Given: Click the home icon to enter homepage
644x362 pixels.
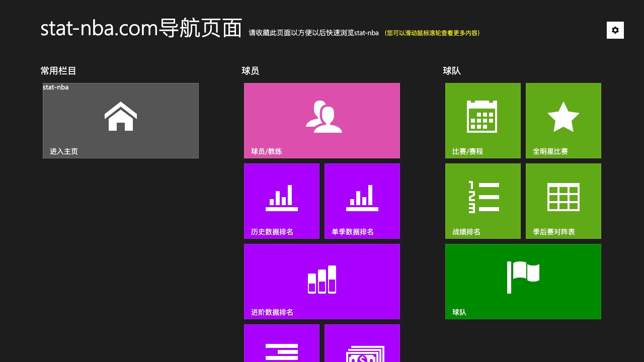Looking at the screenshot, I should (x=121, y=117).
